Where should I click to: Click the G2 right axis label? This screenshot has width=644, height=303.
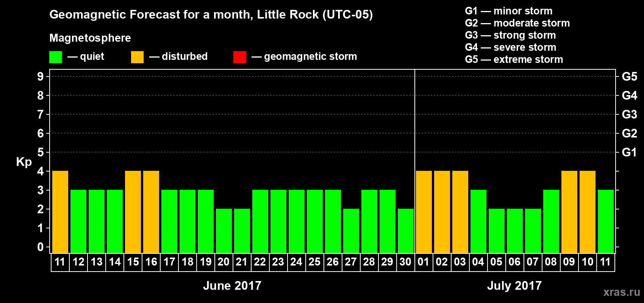click(x=630, y=133)
